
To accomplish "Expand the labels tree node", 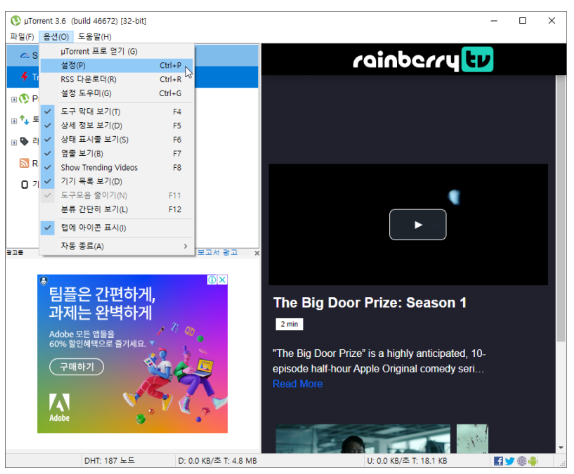I will (14, 142).
